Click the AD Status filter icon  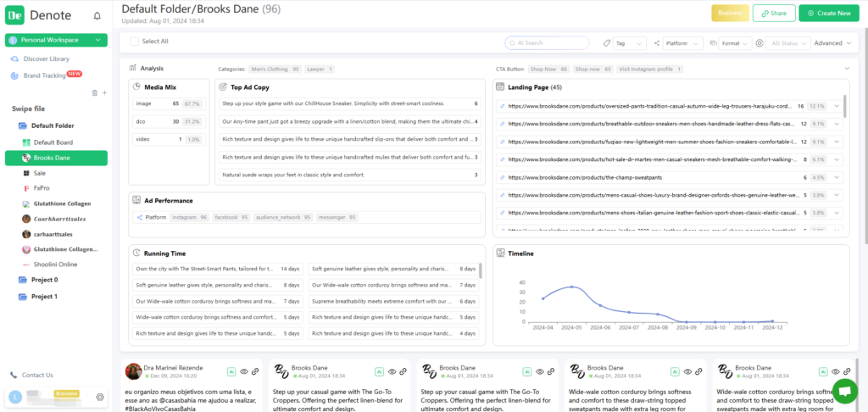tap(759, 42)
